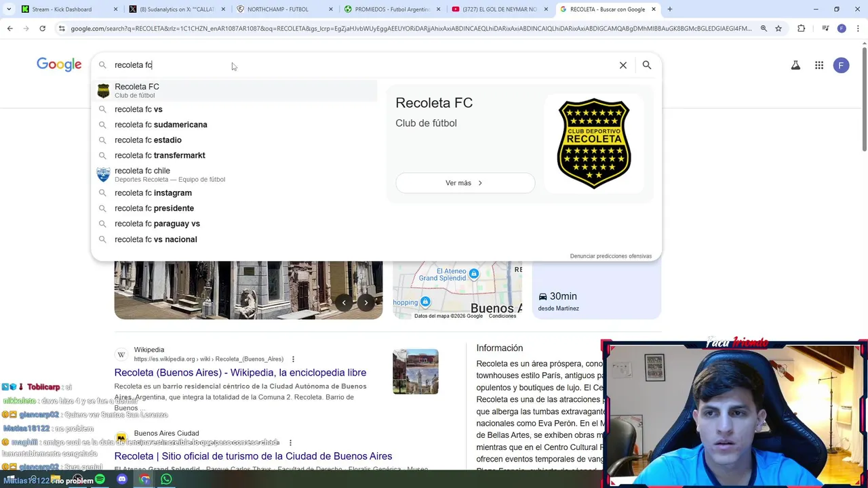Click the 'Ver más' button
The height and width of the screenshot is (488, 868).
tap(465, 183)
